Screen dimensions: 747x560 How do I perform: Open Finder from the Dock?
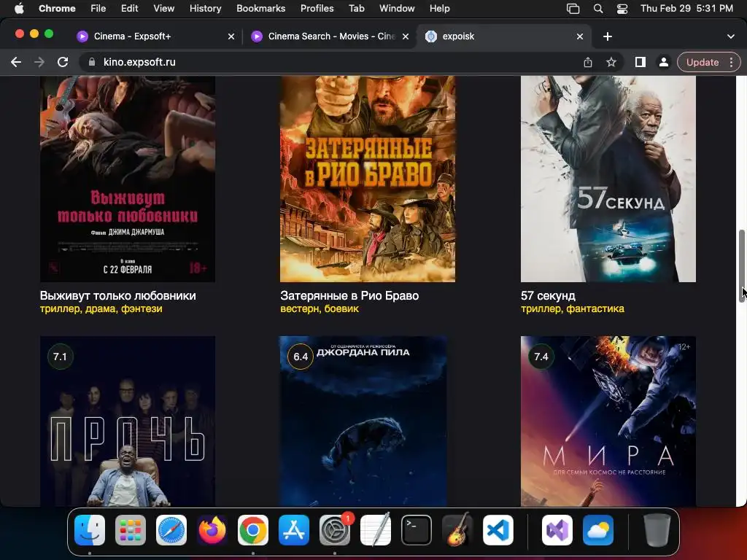pos(90,530)
